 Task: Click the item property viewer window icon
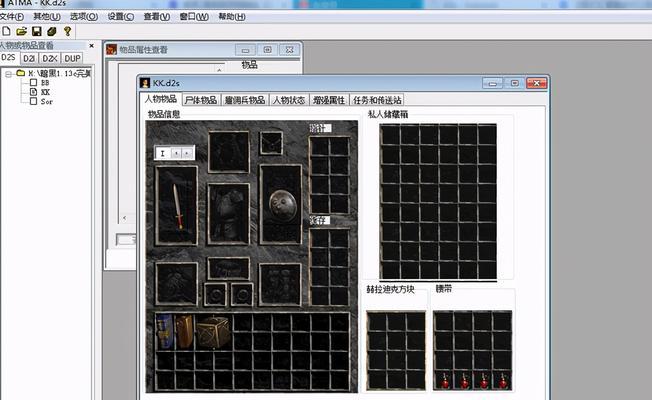[111, 49]
